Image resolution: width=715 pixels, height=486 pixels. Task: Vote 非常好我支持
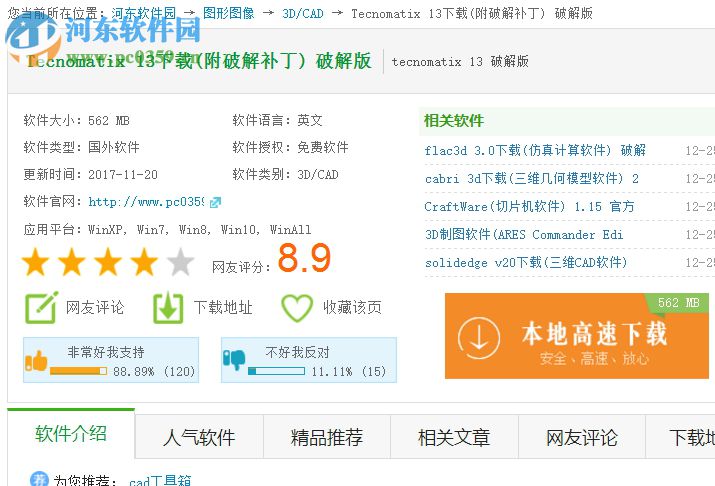point(111,360)
